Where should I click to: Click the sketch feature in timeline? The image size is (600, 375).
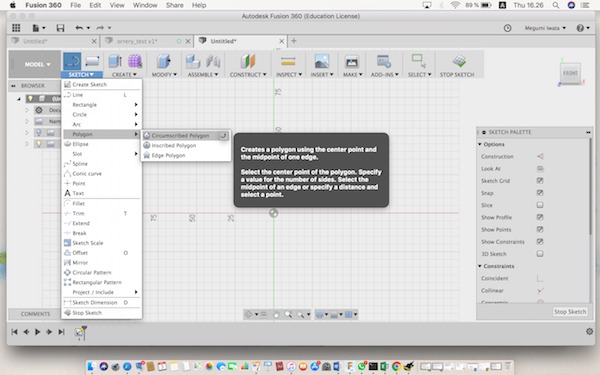coord(80,332)
